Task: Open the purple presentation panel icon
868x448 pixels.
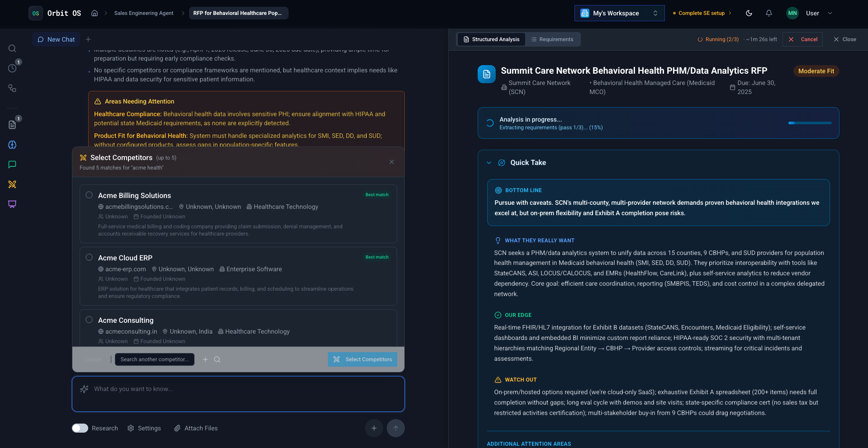Action: pos(12,204)
